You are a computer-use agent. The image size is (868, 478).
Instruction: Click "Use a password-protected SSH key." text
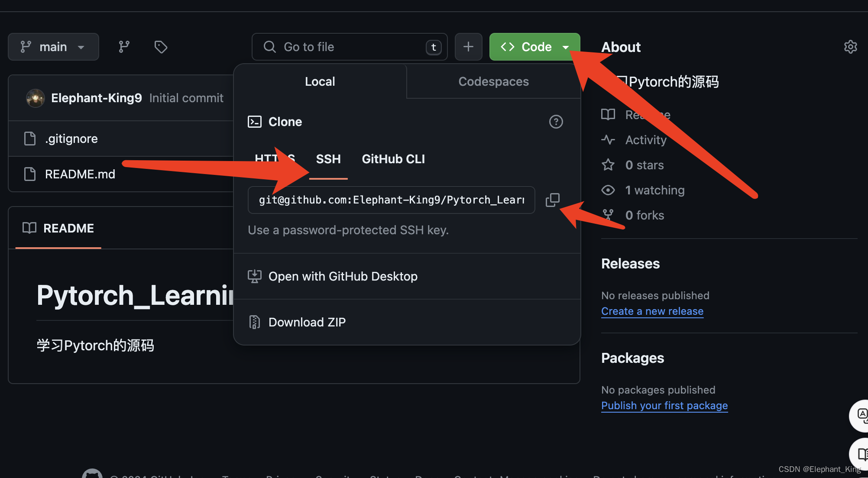[x=348, y=230]
